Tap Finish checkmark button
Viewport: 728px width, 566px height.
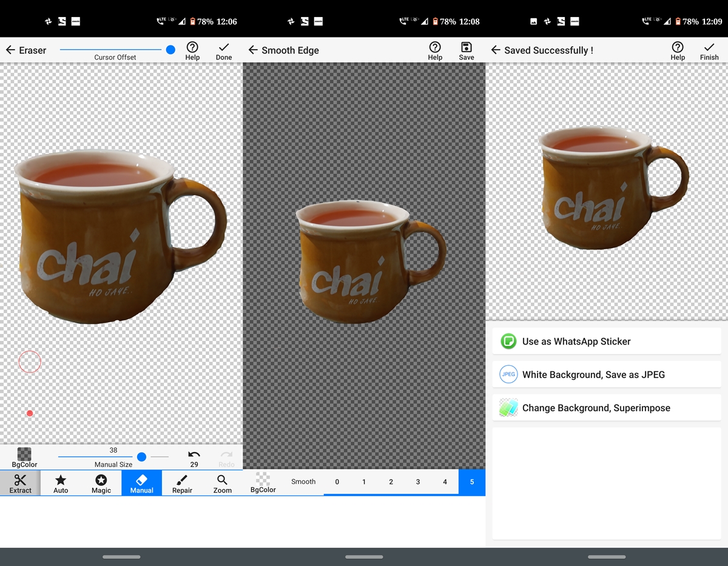coord(709,51)
